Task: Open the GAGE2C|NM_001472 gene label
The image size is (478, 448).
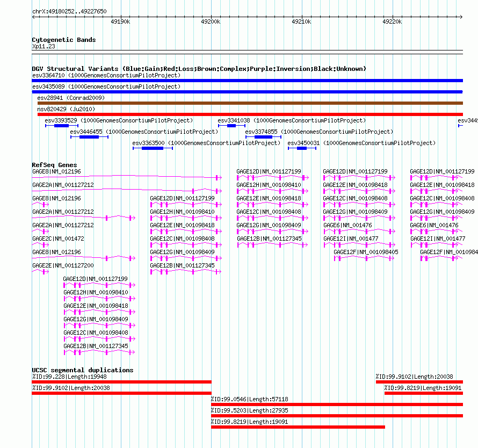Action: click(58, 239)
